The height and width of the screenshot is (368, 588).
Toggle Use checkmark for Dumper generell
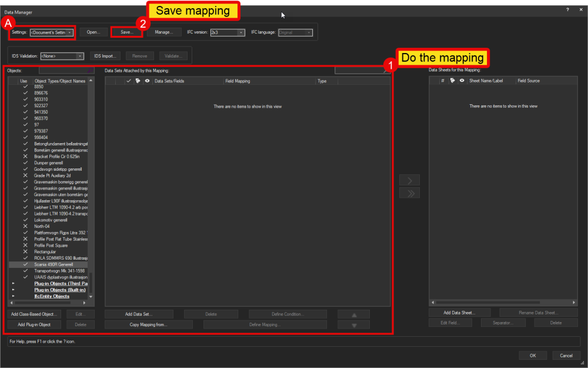click(x=25, y=163)
